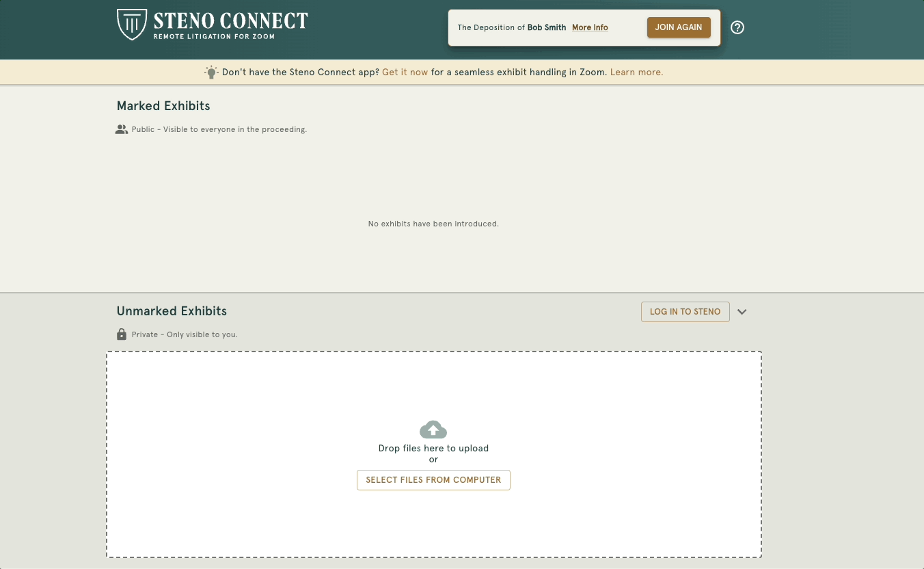Click the Public visibility people icon
This screenshot has width=924, height=569.
[x=122, y=129]
